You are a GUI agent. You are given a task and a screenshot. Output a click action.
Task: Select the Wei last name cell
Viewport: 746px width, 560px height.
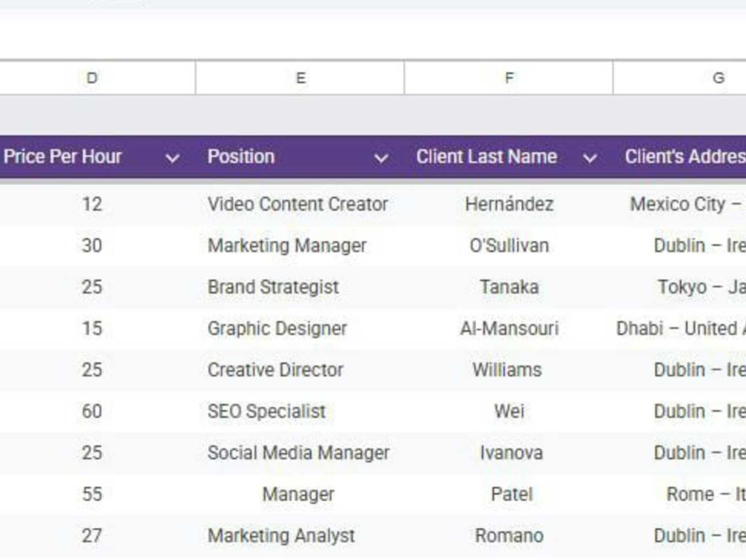509,412
